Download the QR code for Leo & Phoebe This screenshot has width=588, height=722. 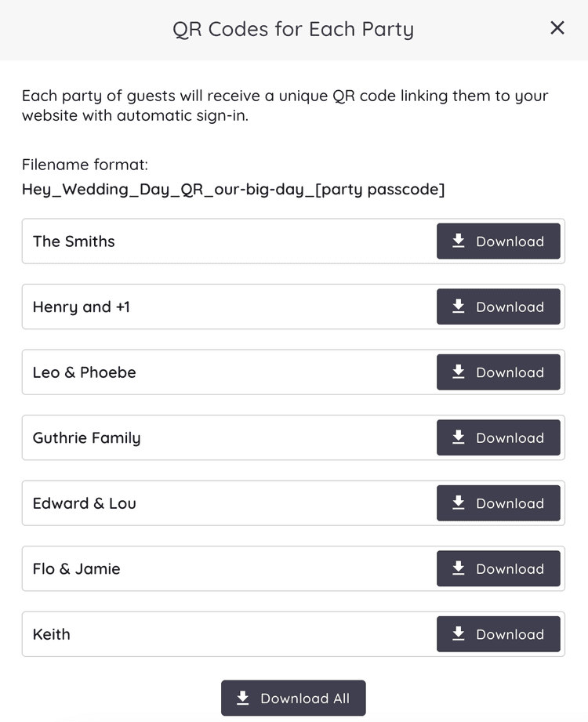pos(499,372)
